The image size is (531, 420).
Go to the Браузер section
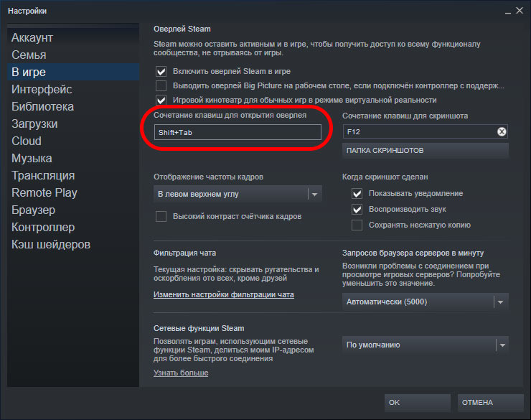point(73,210)
